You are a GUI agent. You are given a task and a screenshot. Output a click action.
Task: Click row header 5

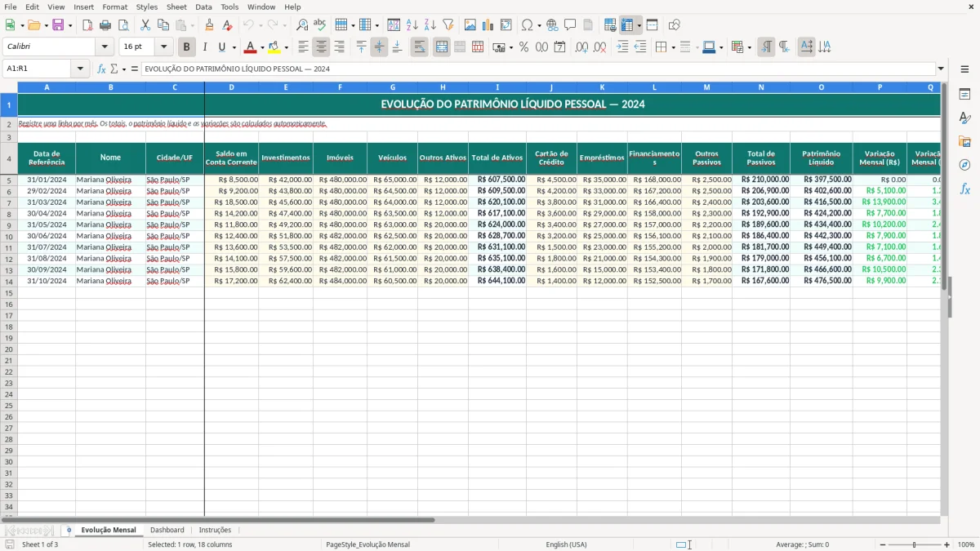[9, 180]
